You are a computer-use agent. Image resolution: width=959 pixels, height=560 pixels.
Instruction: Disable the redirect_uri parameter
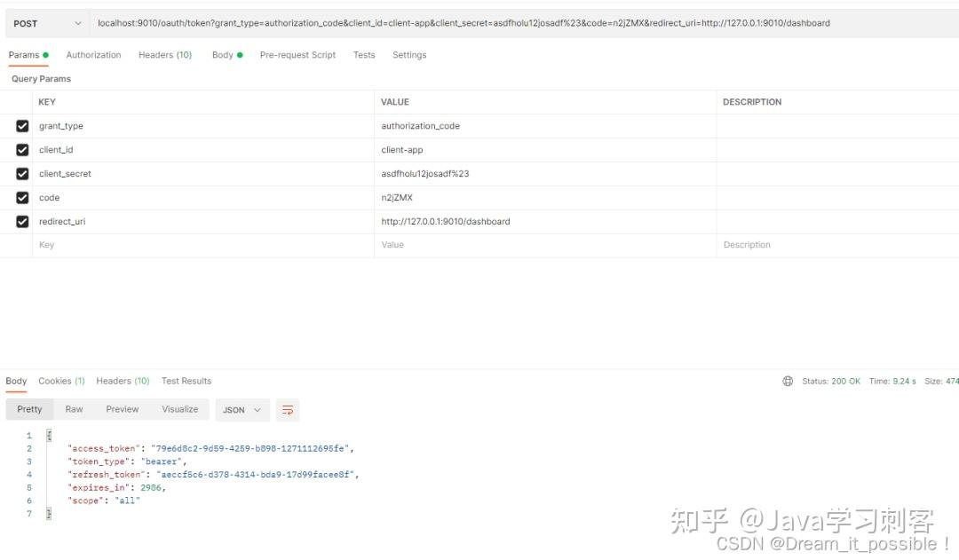pos(22,221)
